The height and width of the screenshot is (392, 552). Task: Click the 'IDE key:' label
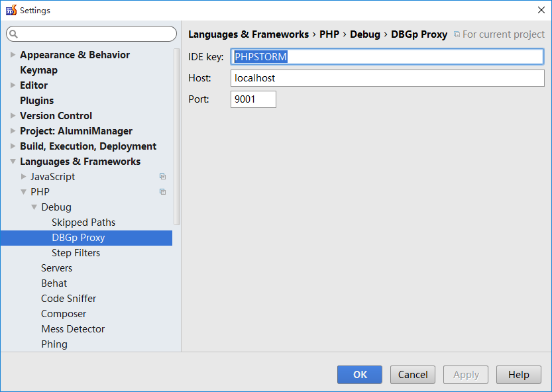click(x=206, y=57)
